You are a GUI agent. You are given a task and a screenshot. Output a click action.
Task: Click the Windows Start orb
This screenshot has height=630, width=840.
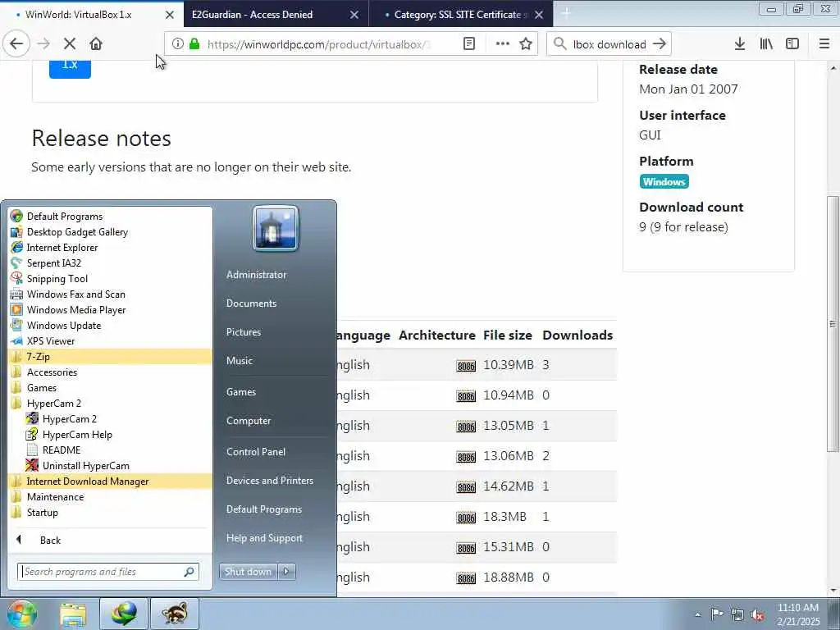click(21, 614)
